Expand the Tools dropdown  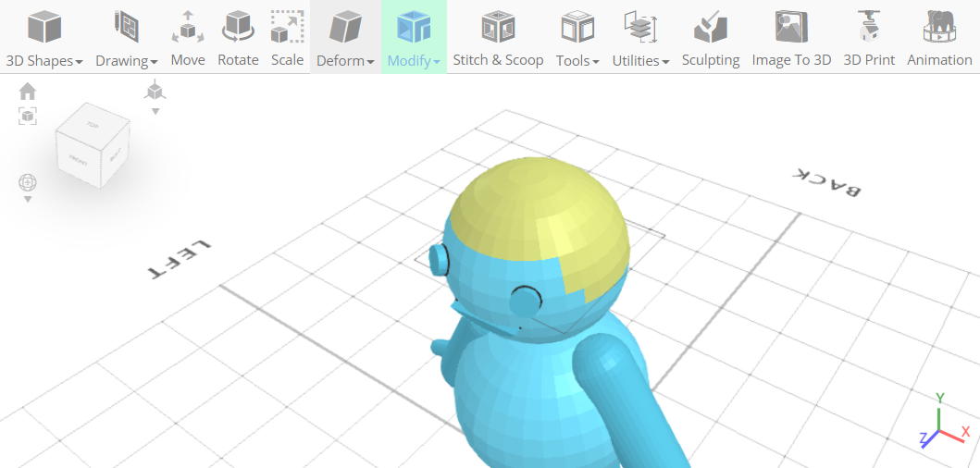pyautogui.click(x=577, y=38)
